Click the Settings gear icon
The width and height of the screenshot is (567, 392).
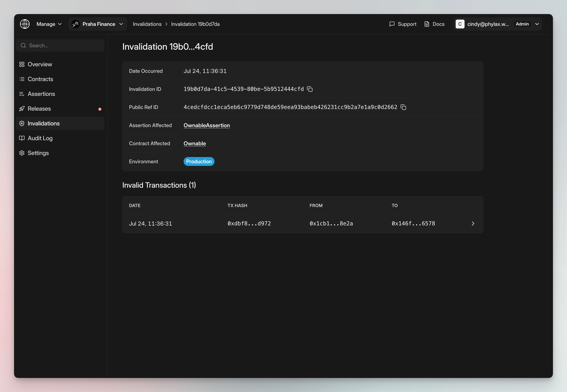22,153
